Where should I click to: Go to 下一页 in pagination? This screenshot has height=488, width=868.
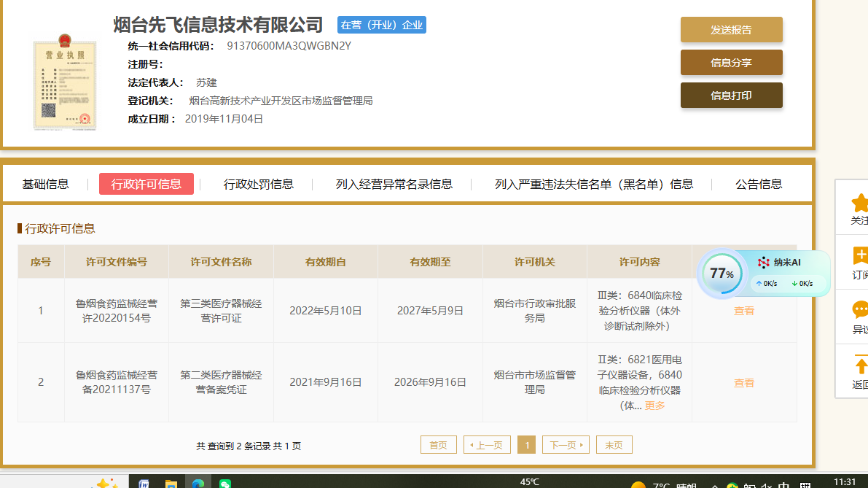[565, 445]
